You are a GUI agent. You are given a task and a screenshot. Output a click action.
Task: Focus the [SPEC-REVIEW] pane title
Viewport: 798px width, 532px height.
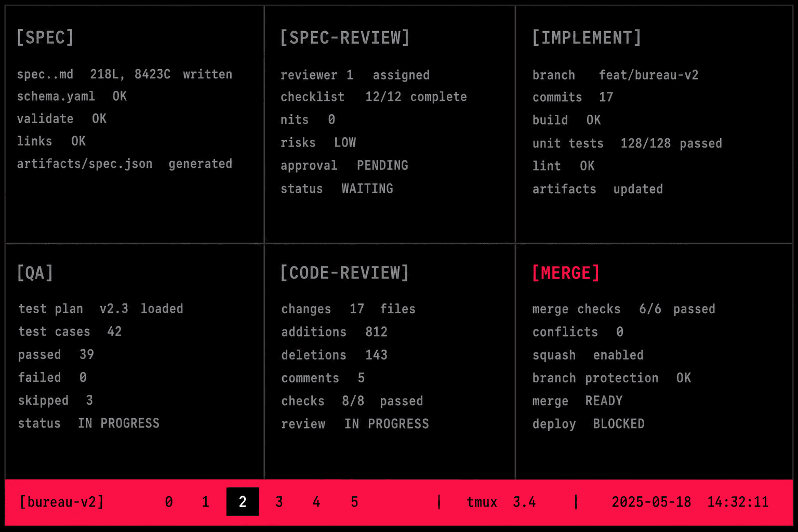click(345, 37)
